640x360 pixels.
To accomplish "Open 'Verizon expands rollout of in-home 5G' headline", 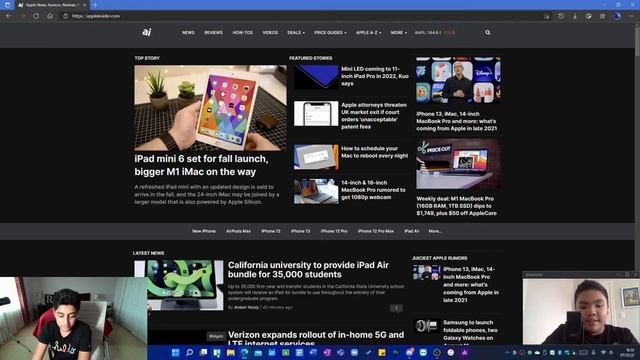I will tap(316, 338).
